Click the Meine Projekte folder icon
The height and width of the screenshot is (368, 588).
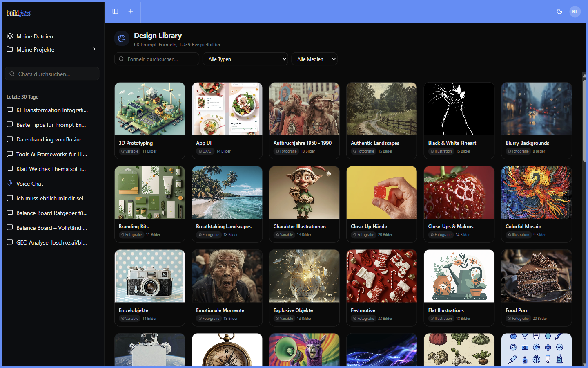click(x=10, y=49)
